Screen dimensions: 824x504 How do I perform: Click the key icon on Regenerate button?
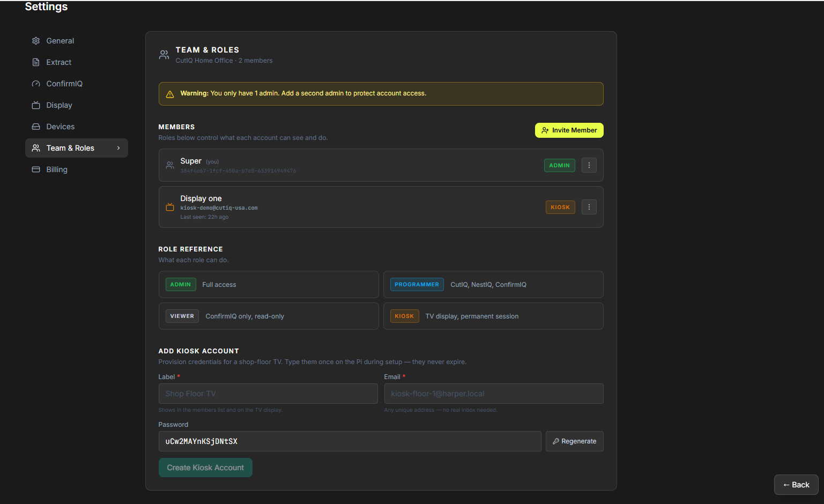point(556,441)
